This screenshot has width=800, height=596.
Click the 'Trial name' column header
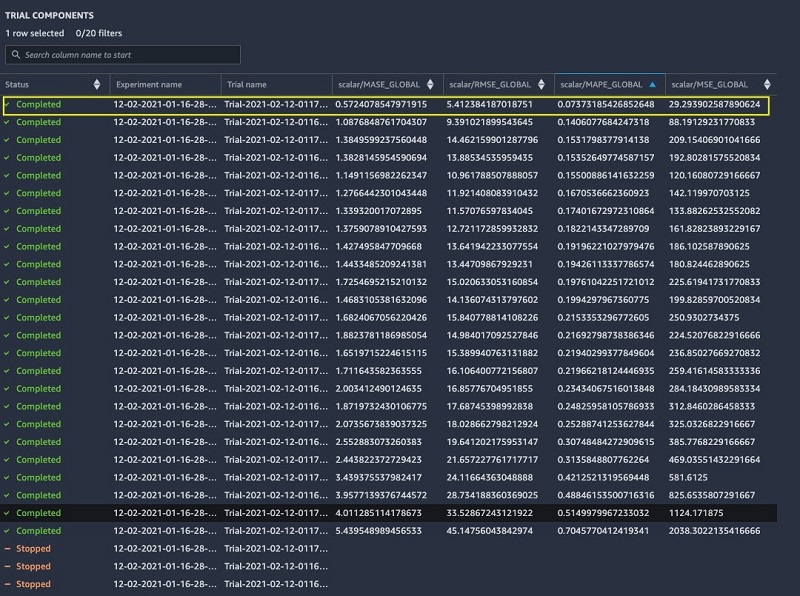(x=247, y=85)
